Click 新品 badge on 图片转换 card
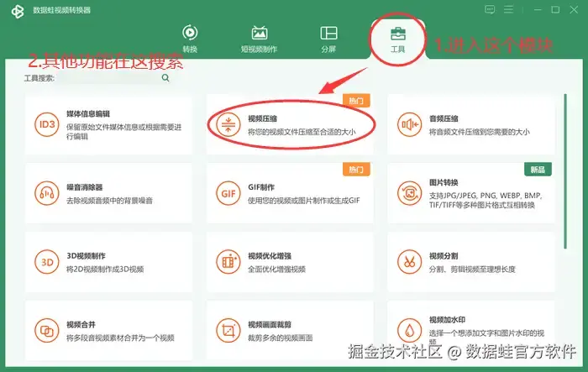Image resolution: width=588 pixels, height=372 pixels. pos(538,170)
